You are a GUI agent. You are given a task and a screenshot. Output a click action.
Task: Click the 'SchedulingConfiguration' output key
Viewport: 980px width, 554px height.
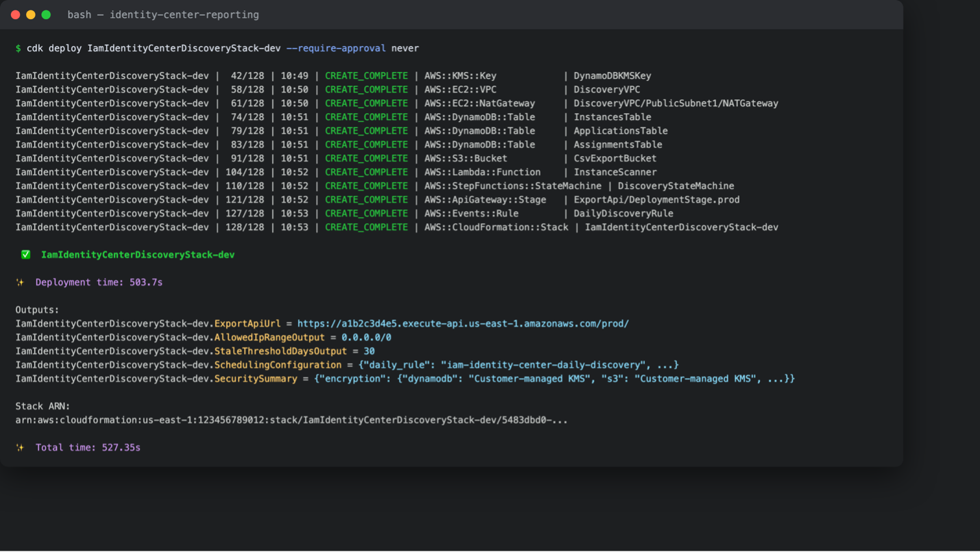[x=278, y=364]
